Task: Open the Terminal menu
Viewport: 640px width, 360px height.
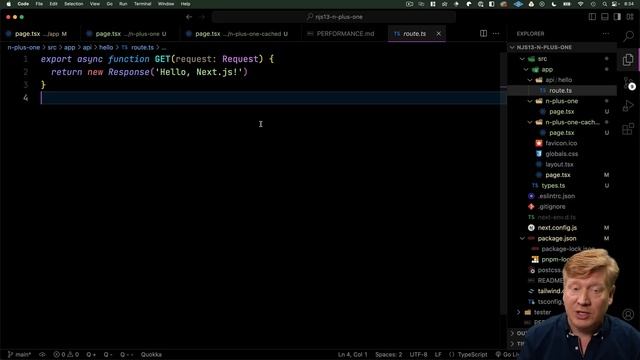Action: point(142,4)
